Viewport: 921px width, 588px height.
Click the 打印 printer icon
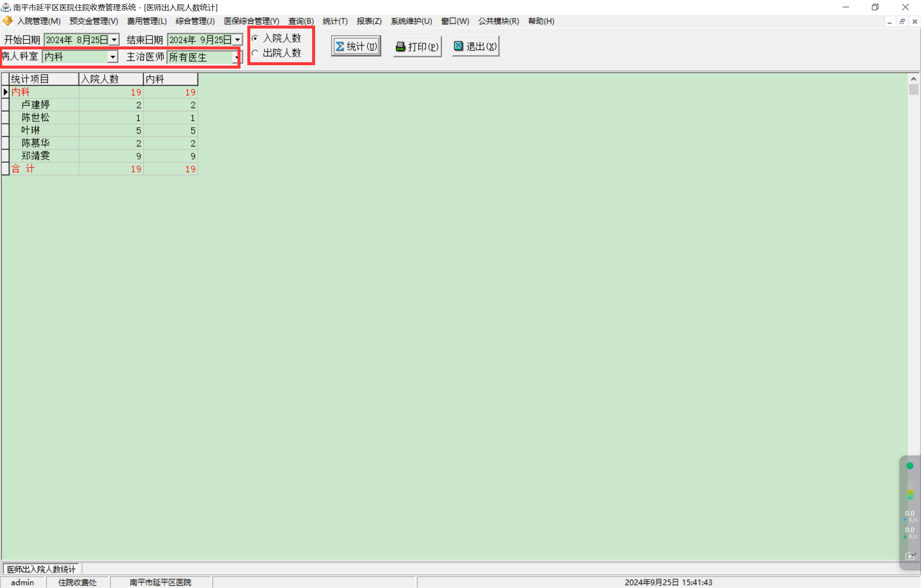coord(400,46)
